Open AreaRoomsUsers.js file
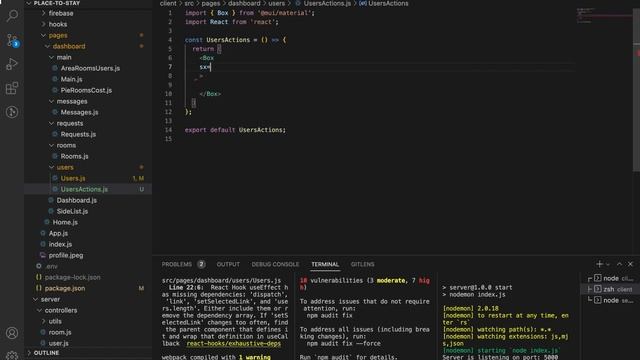640x360 pixels. coord(90,68)
